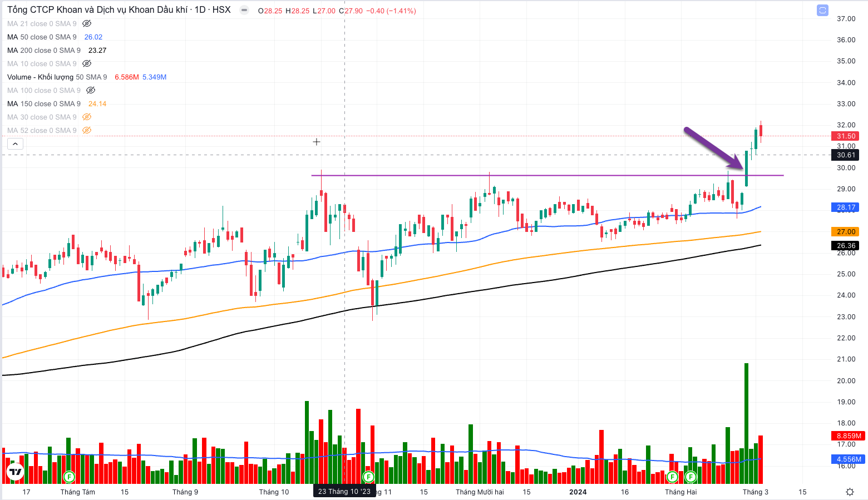Click 22.00 on the price axis
This screenshot has width=868, height=500.
tap(846, 338)
